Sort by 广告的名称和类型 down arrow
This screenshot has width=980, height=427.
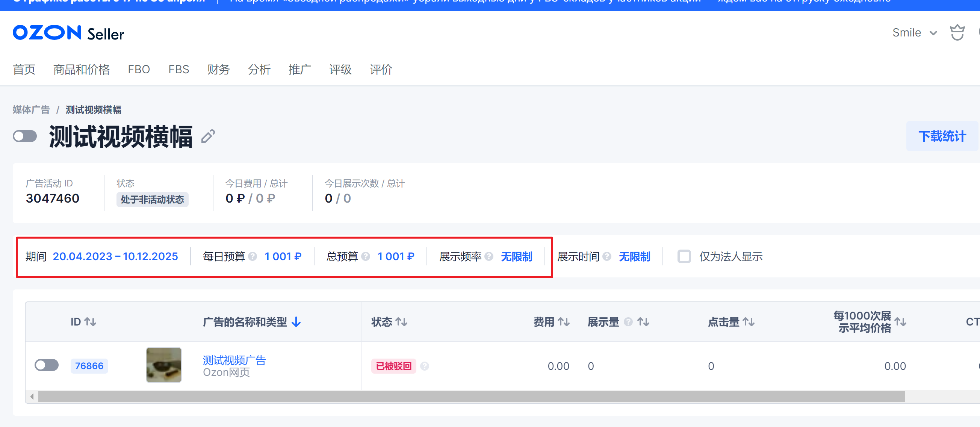[x=296, y=322]
